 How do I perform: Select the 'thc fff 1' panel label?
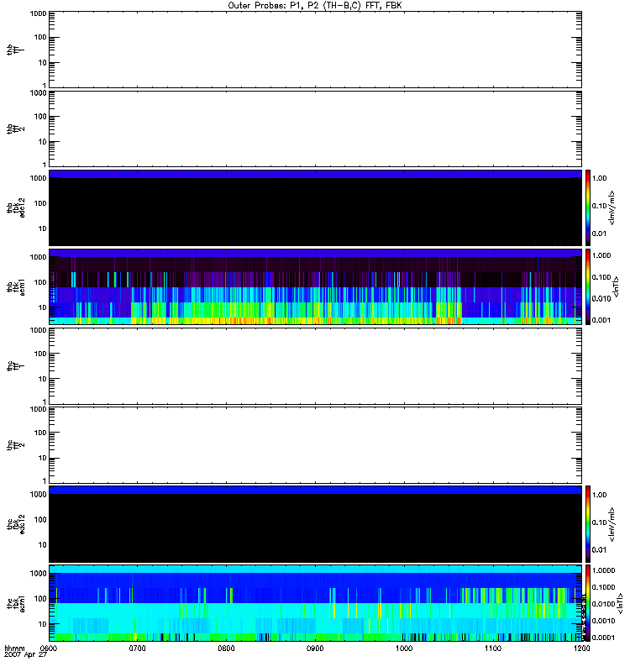[15, 366]
